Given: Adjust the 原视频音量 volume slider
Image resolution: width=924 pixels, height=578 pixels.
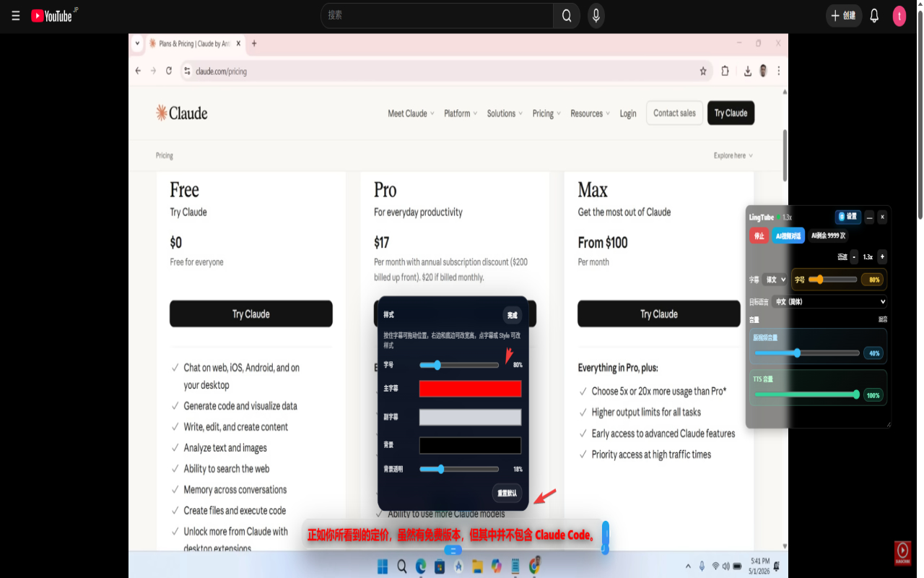Looking at the screenshot, I should (x=807, y=353).
